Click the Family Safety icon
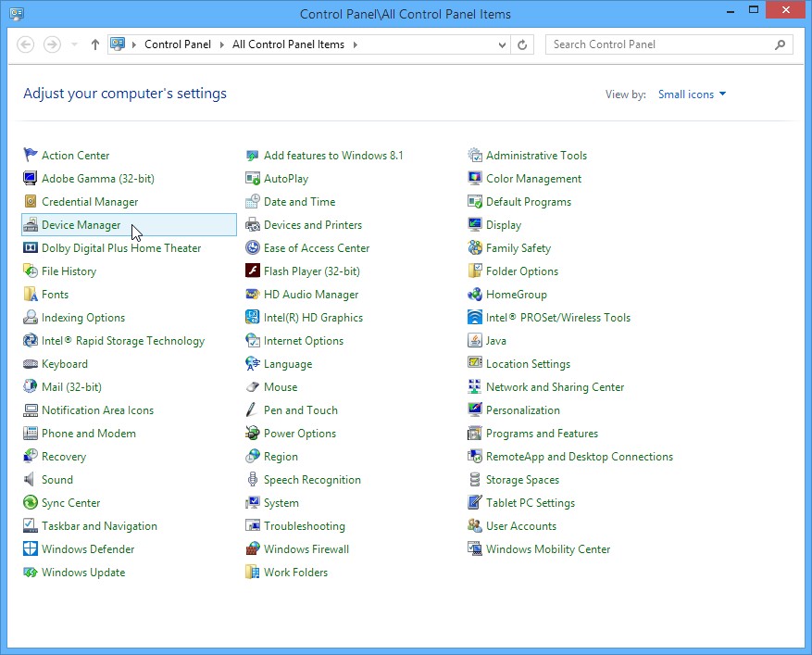The image size is (812, 655). (x=475, y=247)
